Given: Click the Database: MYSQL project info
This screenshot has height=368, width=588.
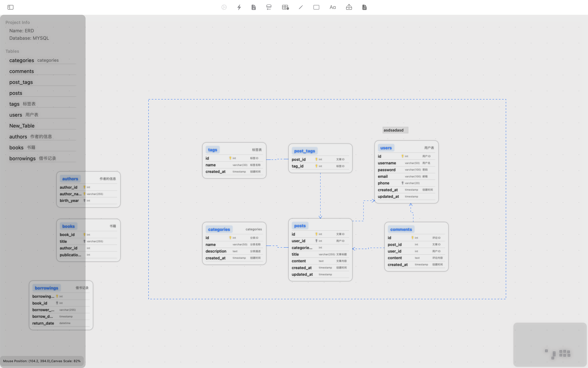Looking at the screenshot, I should pyautogui.click(x=29, y=38).
